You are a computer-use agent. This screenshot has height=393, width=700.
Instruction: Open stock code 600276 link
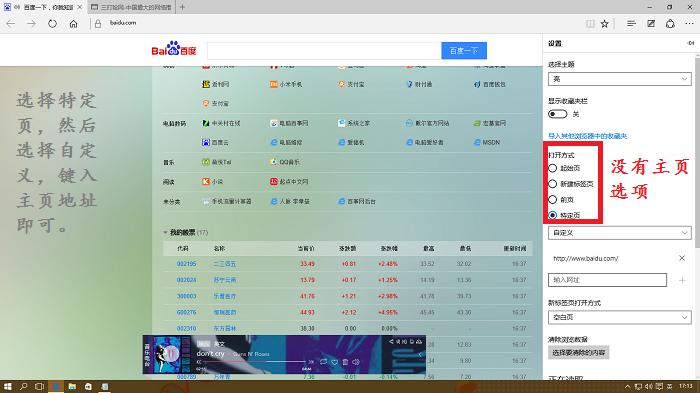point(186,312)
